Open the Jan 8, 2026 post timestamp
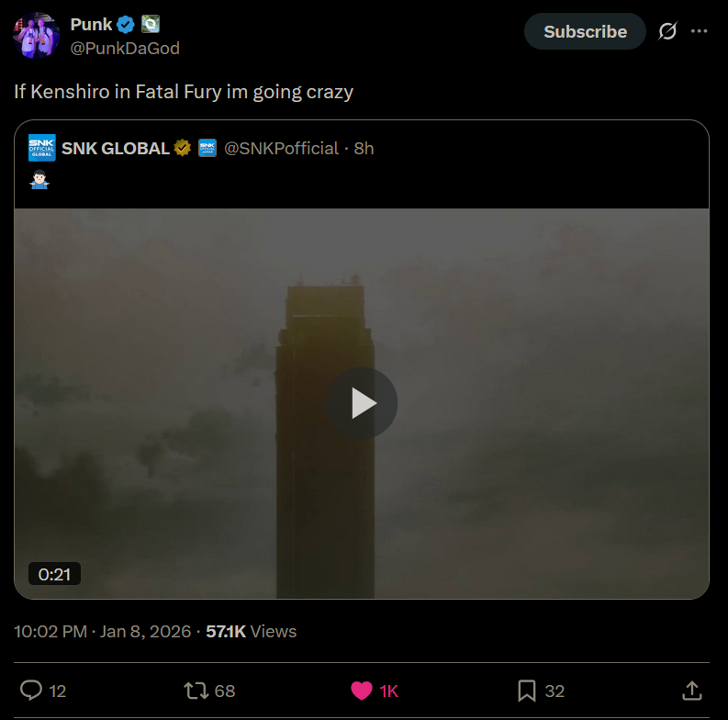This screenshot has height=720, width=728. (102, 631)
